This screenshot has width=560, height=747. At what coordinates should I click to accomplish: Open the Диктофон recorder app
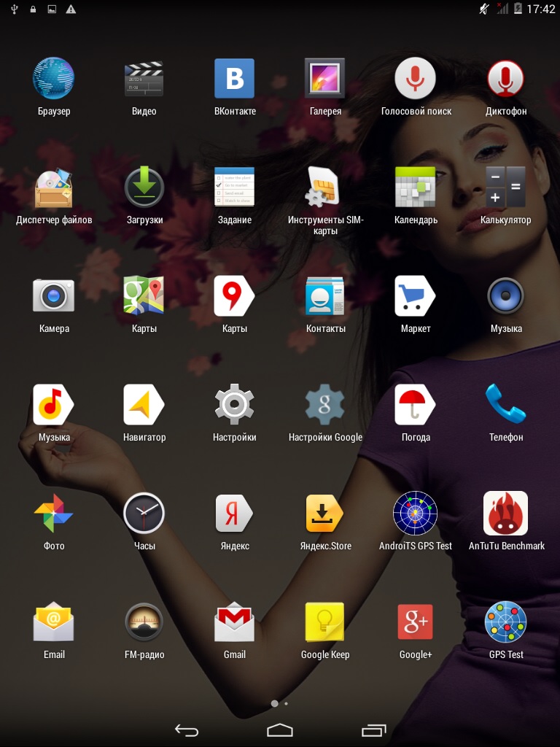pyautogui.click(x=506, y=78)
